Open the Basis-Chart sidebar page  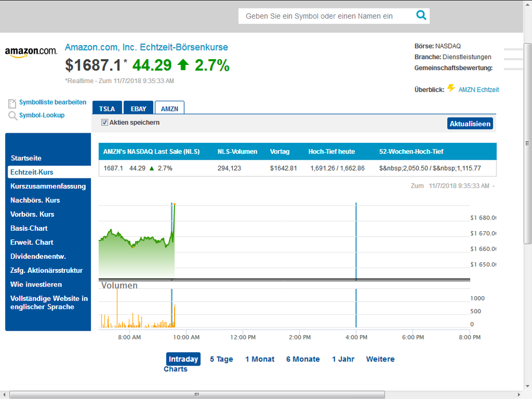(29, 228)
